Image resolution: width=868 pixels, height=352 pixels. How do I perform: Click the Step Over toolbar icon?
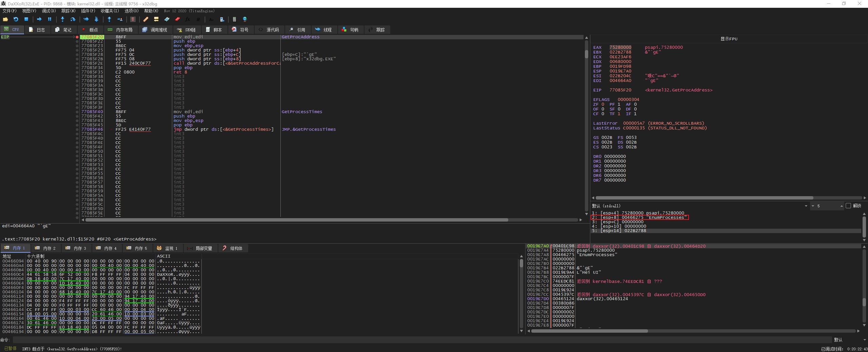pos(73,19)
